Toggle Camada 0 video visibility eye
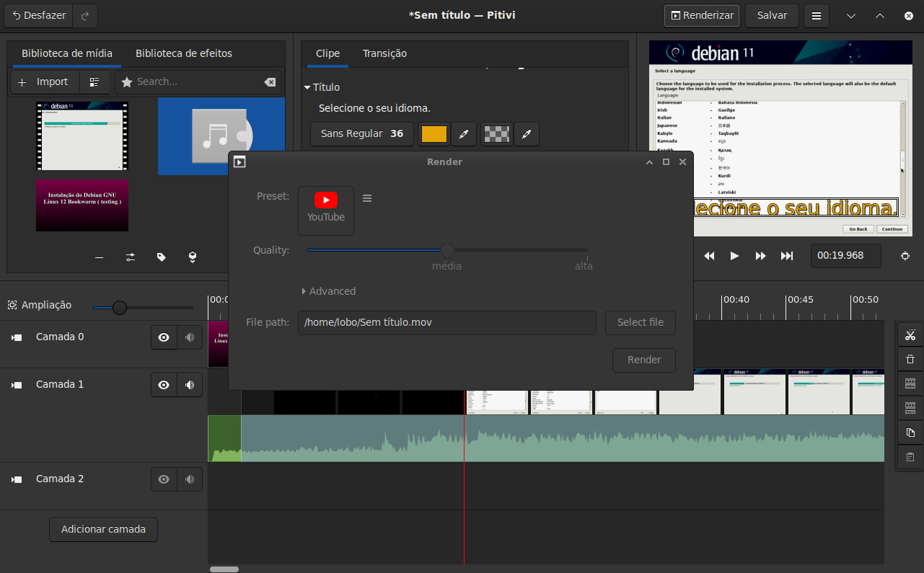 click(x=164, y=337)
